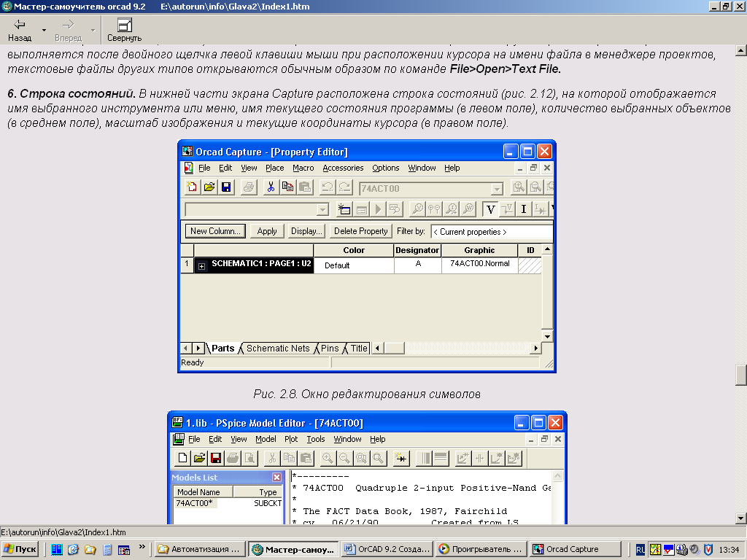Image resolution: width=747 pixels, height=560 pixels.
Task: Open the Filter by Current properties dropdown
Action: [x=492, y=231]
